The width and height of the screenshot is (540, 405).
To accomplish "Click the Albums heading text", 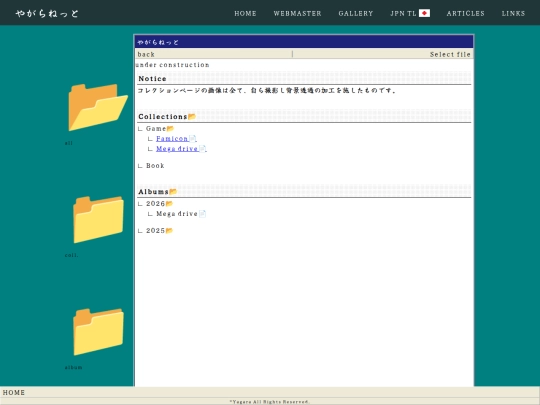I will [153, 191].
